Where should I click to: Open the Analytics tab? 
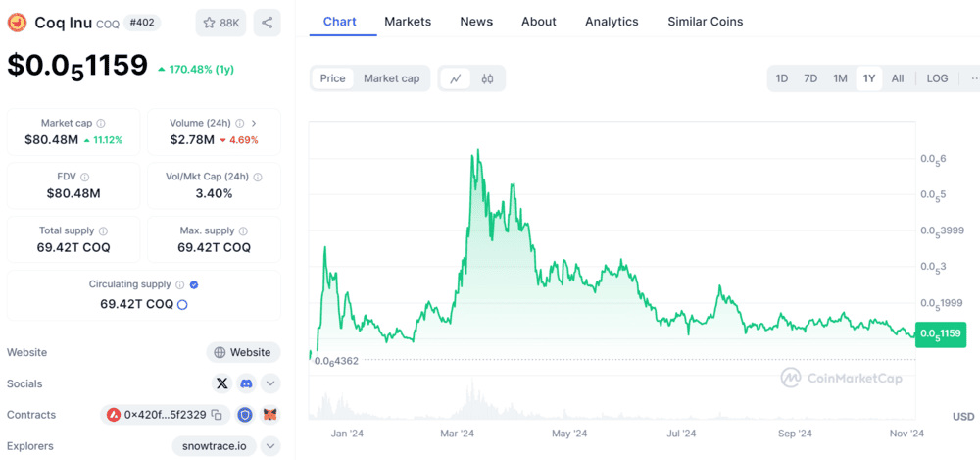pyautogui.click(x=612, y=22)
